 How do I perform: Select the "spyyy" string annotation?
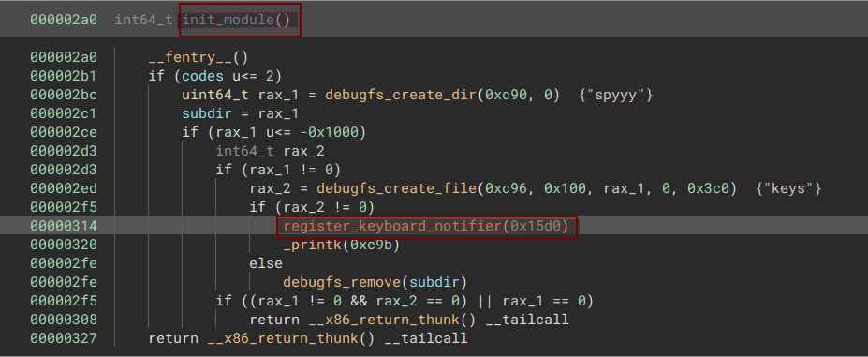click(x=616, y=95)
